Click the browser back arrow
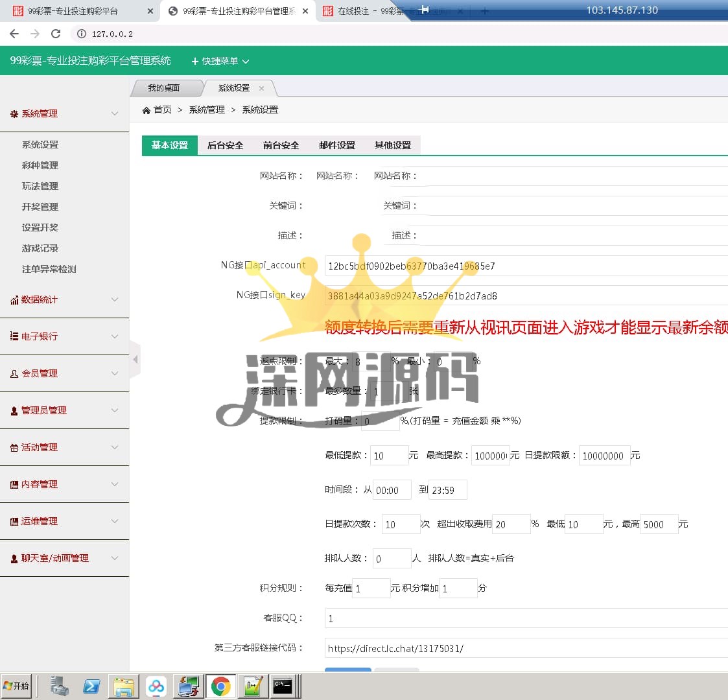Viewport: 728px width, 700px height. coord(14,34)
